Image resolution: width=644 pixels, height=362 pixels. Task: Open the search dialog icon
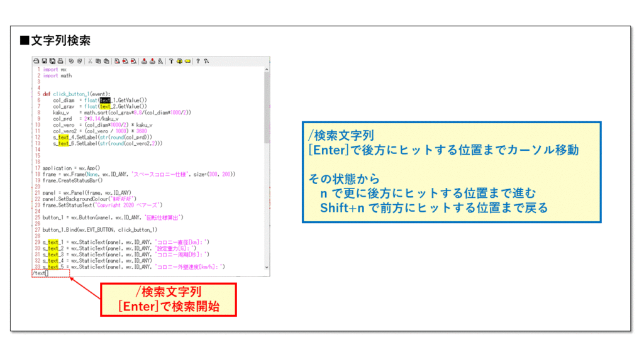point(117,60)
